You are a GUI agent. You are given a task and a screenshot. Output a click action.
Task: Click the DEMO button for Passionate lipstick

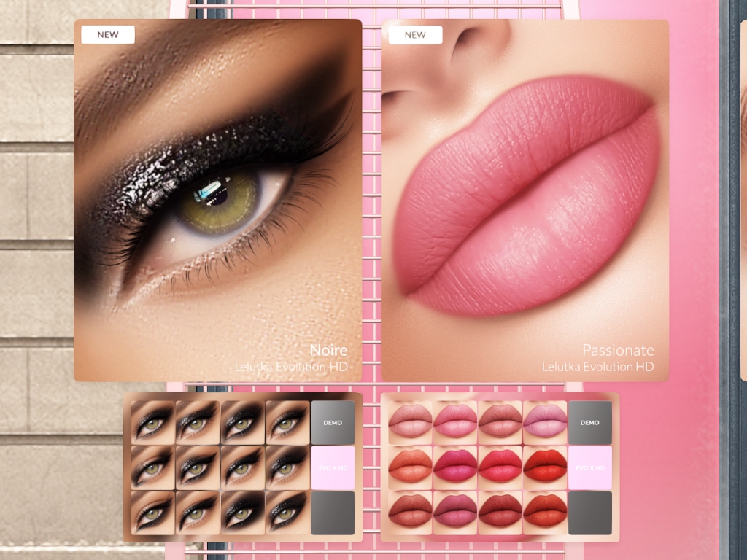pos(589,422)
